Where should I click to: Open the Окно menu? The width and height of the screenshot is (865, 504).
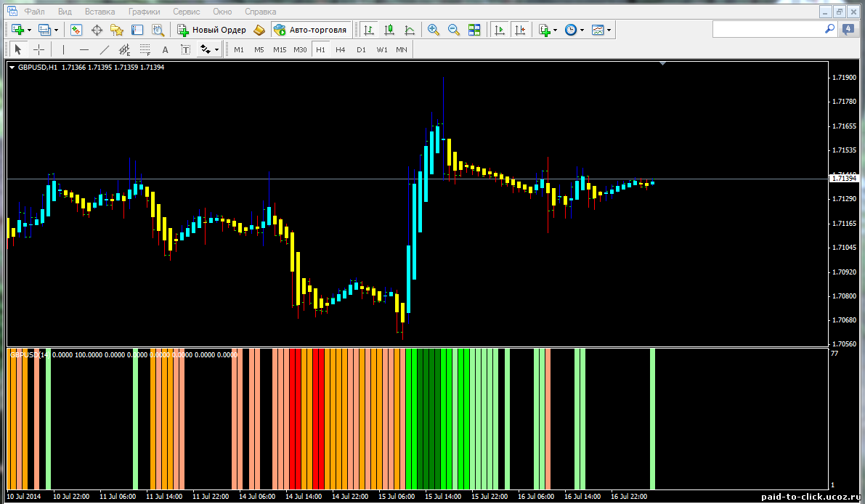(222, 12)
